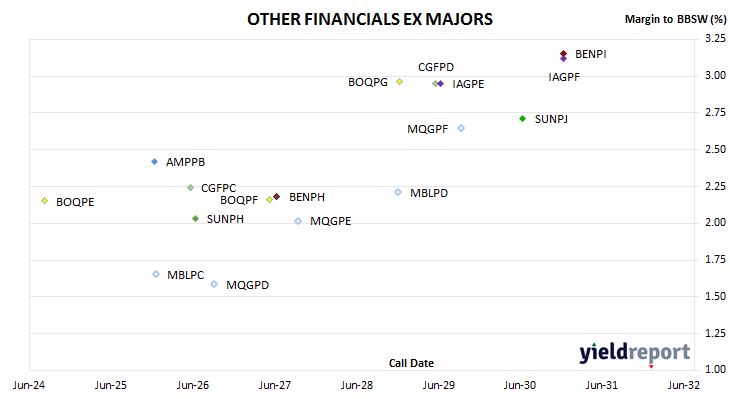Click the BOQPE yellow diamond marker

point(45,201)
